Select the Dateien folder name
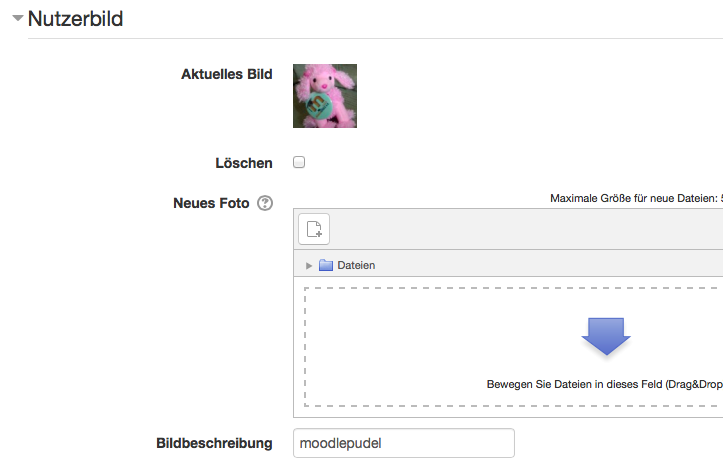The image size is (723, 472). [356, 265]
